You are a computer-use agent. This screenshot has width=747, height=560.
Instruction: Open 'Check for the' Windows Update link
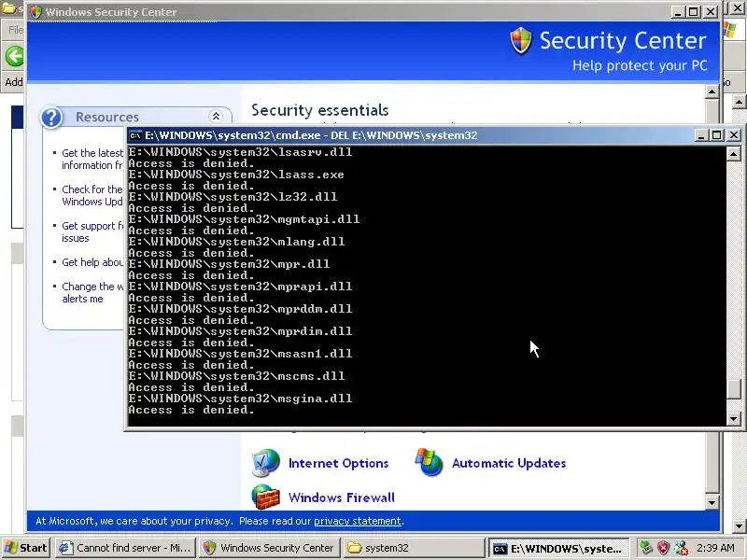click(x=92, y=195)
